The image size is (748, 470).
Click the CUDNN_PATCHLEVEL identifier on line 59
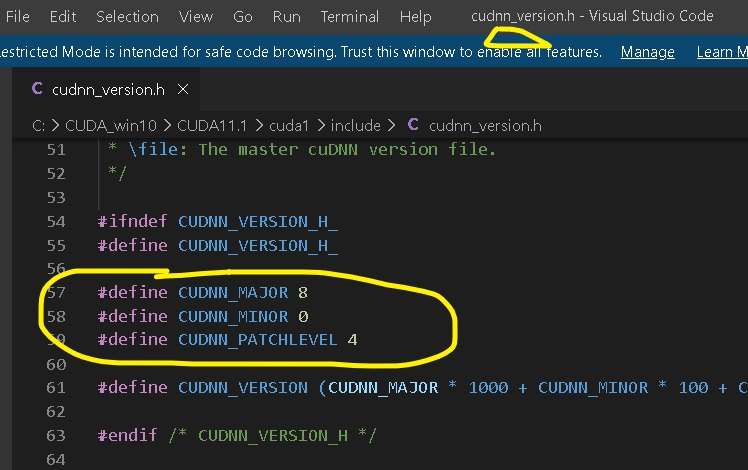pyautogui.click(x=258, y=340)
